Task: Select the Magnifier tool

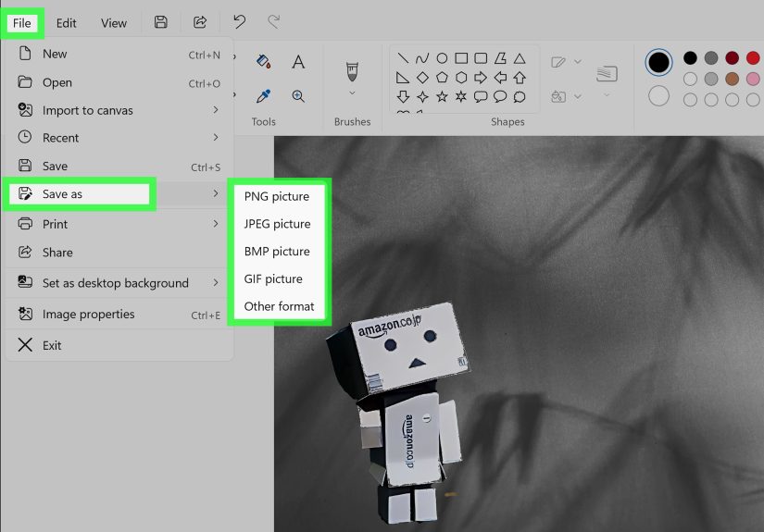Action: click(x=298, y=96)
